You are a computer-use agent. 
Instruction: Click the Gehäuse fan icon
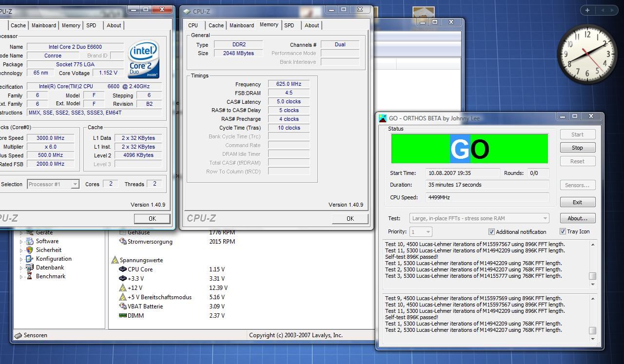tap(123, 233)
